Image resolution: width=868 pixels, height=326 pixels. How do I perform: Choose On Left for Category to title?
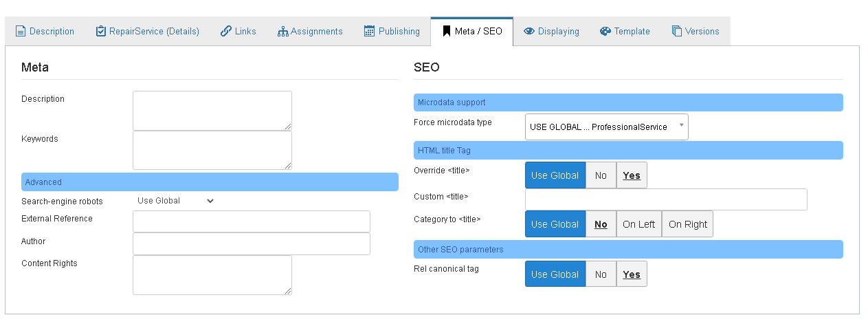(x=639, y=224)
